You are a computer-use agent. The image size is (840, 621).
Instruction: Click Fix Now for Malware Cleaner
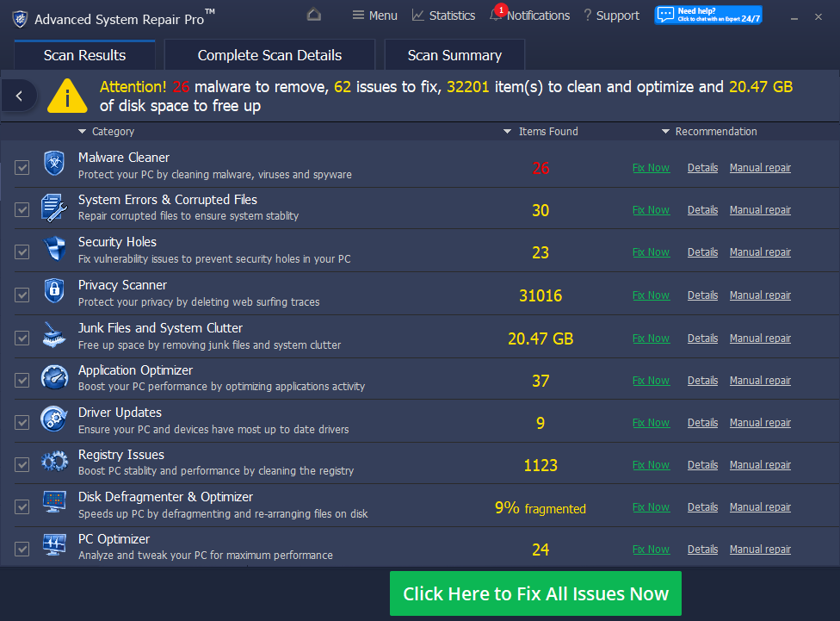pos(651,168)
